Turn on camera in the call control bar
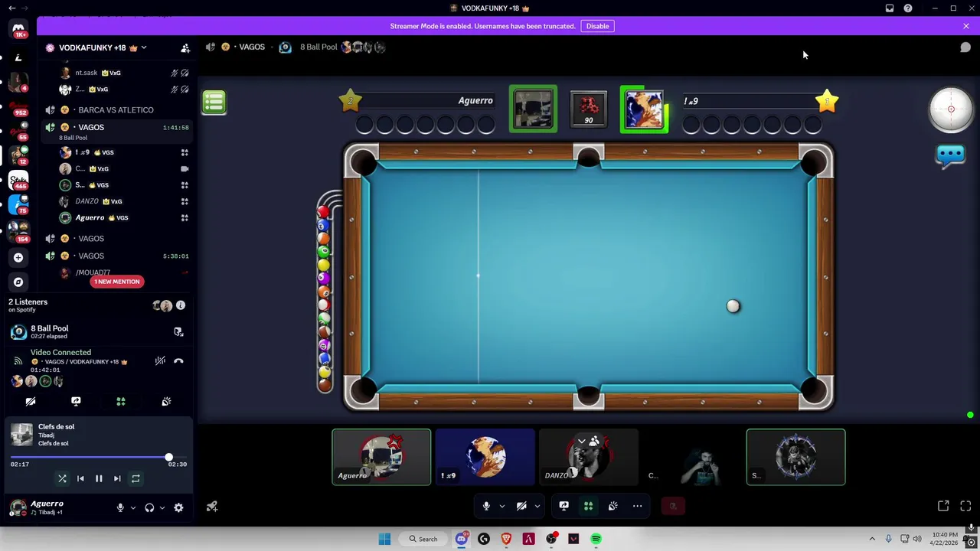980x551 pixels. [521, 506]
